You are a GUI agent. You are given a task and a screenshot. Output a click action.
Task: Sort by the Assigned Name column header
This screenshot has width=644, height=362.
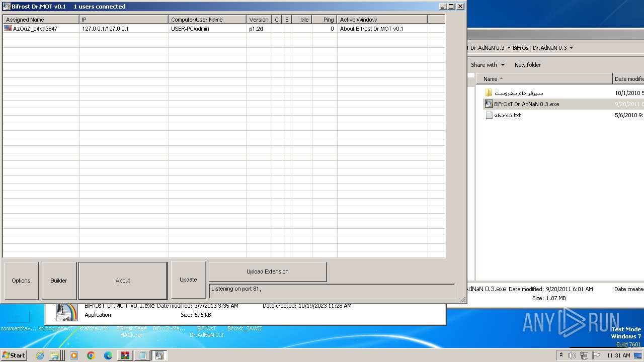(41, 20)
